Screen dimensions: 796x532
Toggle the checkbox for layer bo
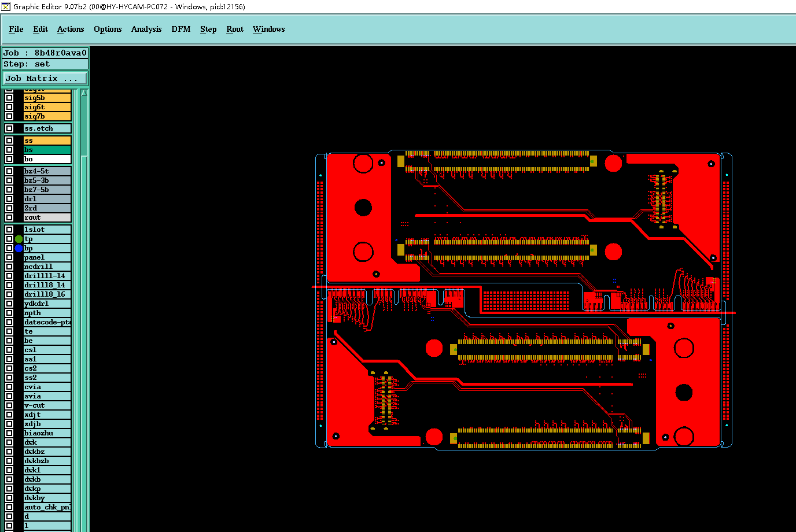coord(9,159)
